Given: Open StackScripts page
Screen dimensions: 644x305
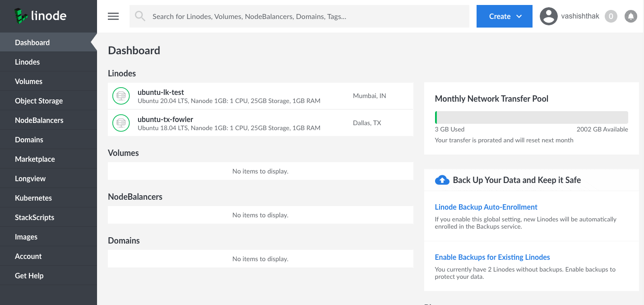Looking at the screenshot, I should pos(48,217).
